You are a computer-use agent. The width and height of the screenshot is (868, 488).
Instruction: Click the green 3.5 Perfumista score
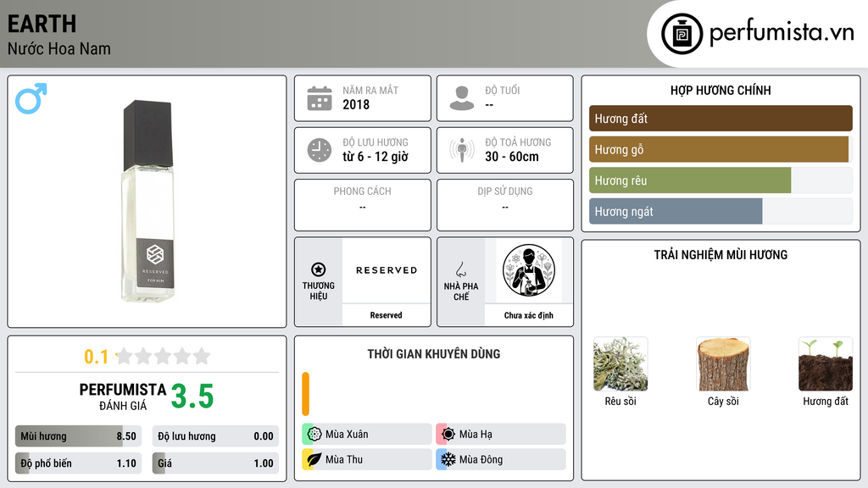[x=192, y=396]
